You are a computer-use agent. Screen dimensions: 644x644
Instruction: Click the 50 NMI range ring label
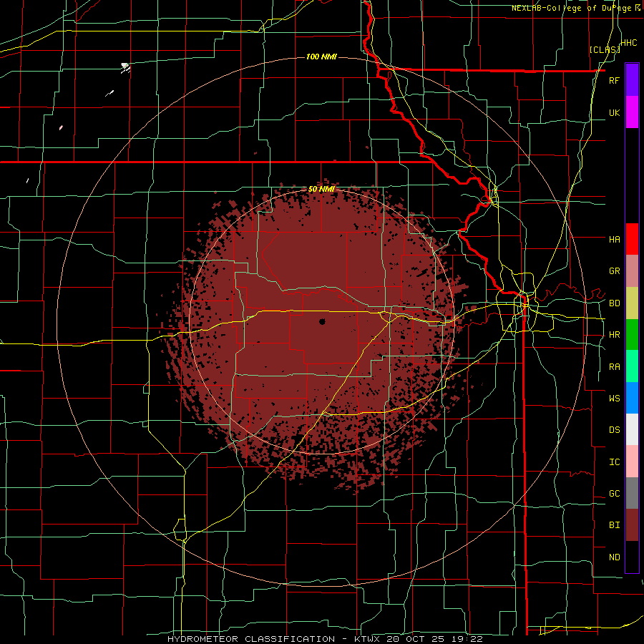[321, 189]
